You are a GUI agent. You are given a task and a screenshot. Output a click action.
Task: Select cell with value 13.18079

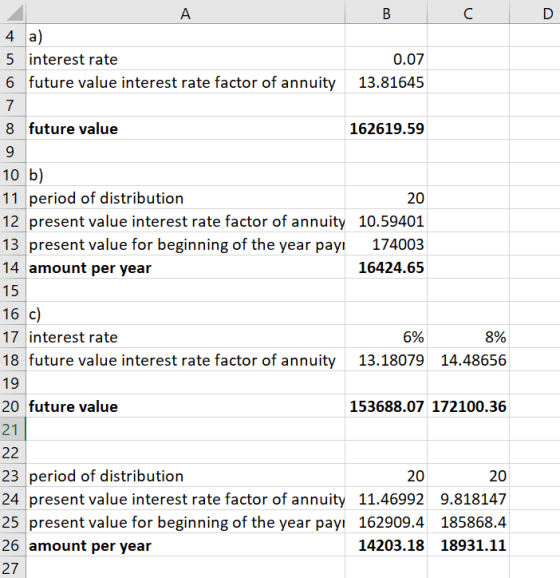point(386,360)
